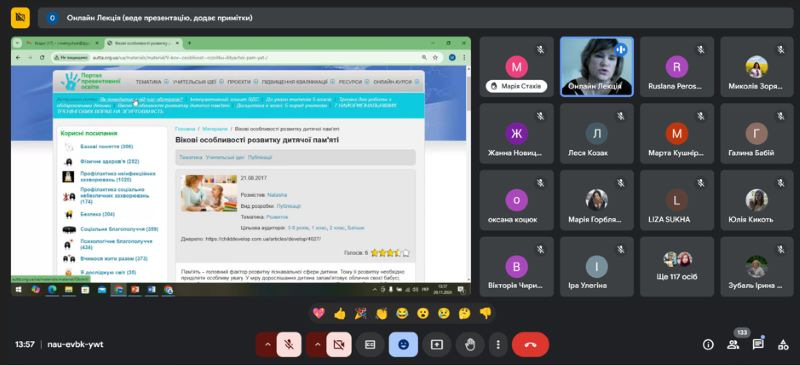Image resolution: width=800 pixels, height=365 pixels.
Task: Click the shared presentation screen view
Action: 241,166
